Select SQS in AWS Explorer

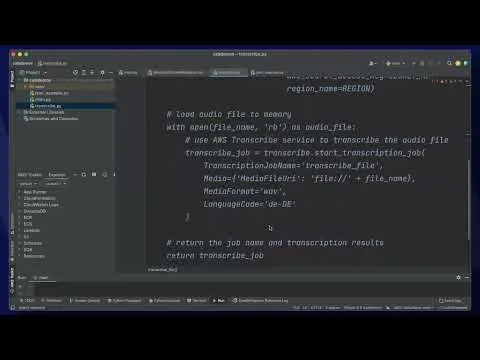(28, 250)
